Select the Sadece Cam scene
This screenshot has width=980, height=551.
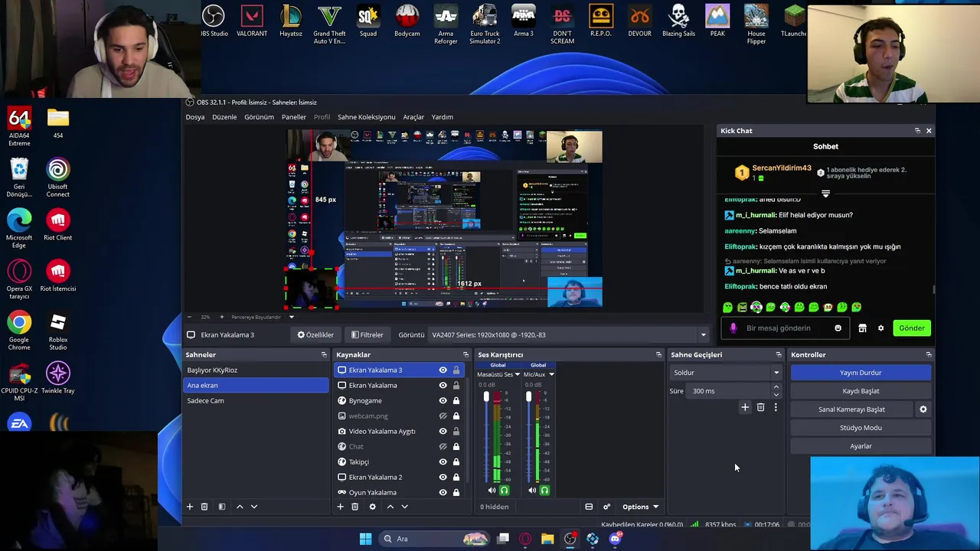[256, 401]
